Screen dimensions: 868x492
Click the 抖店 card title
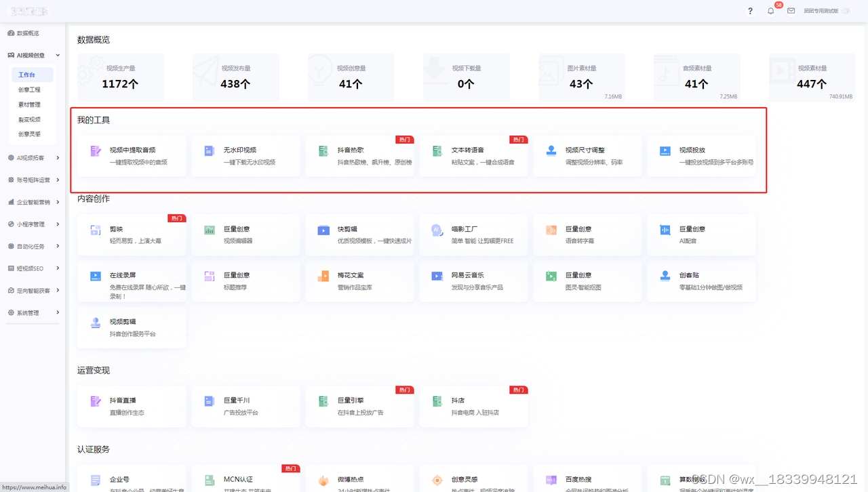(458, 401)
